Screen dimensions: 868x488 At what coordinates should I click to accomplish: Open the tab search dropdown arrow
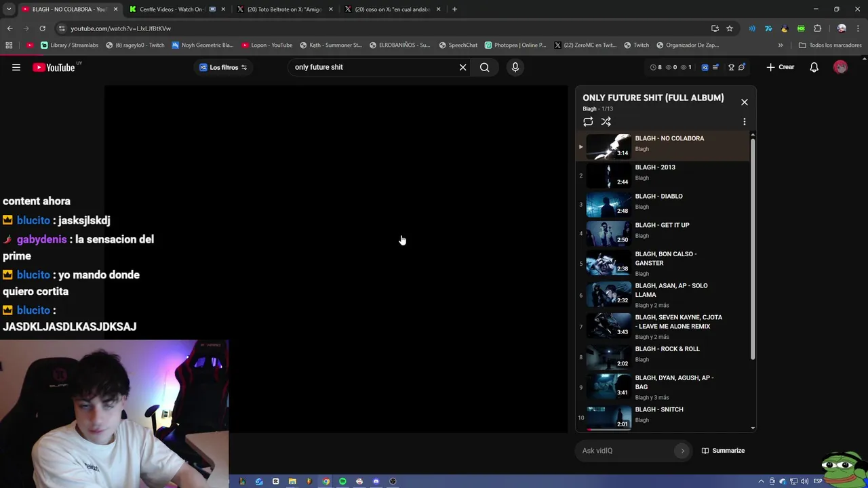[x=9, y=9]
